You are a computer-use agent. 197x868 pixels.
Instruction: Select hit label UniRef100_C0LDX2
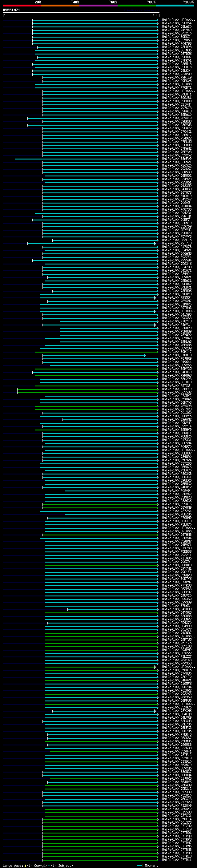(177, 284)
